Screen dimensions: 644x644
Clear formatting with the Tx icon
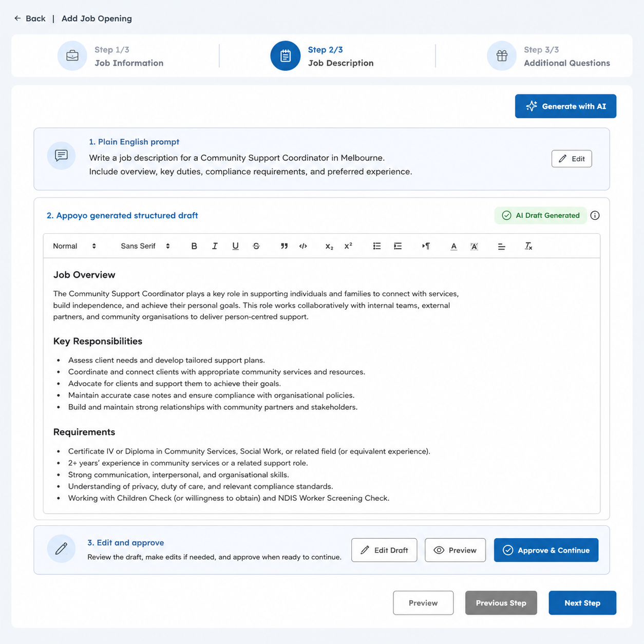pyautogui.click(x=528, y=246)
